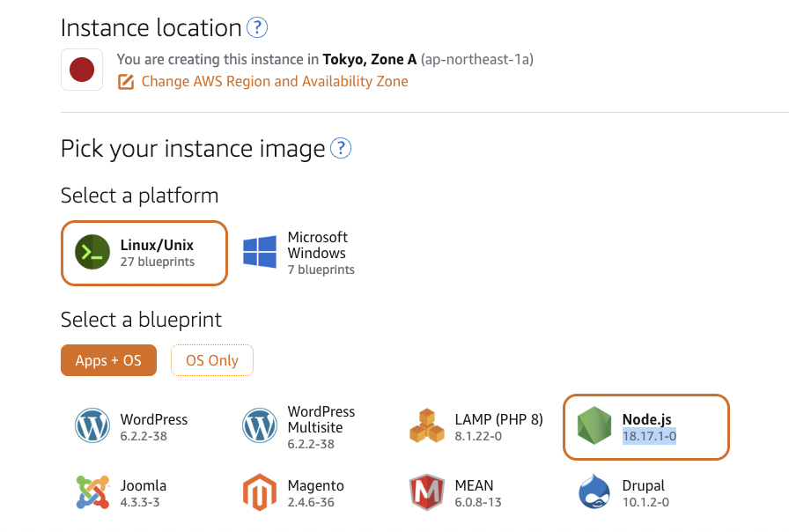
Task: Click the highlighted version text 18.17.1-0
Action: pyautogui.click(x=649, y=436)
